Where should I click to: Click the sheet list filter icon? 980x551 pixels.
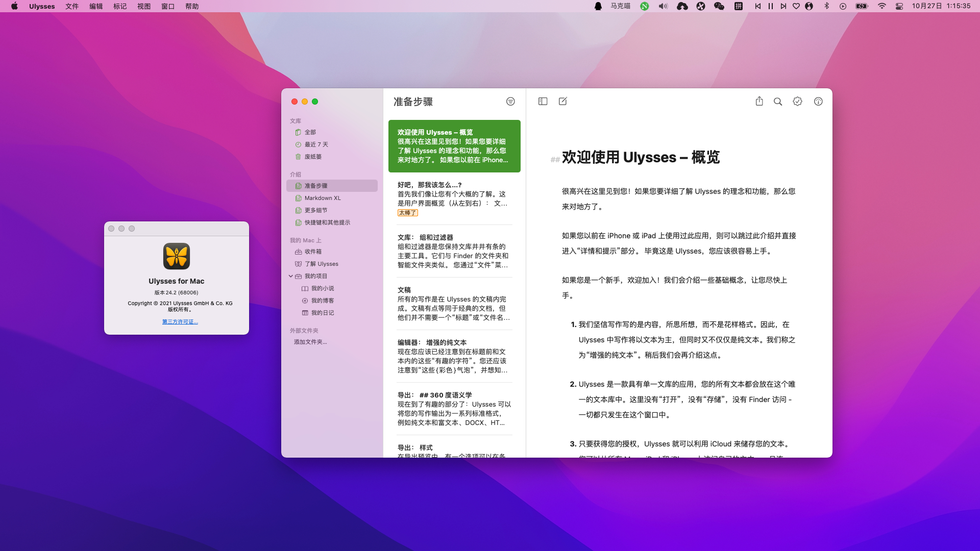tap(510, 102)
